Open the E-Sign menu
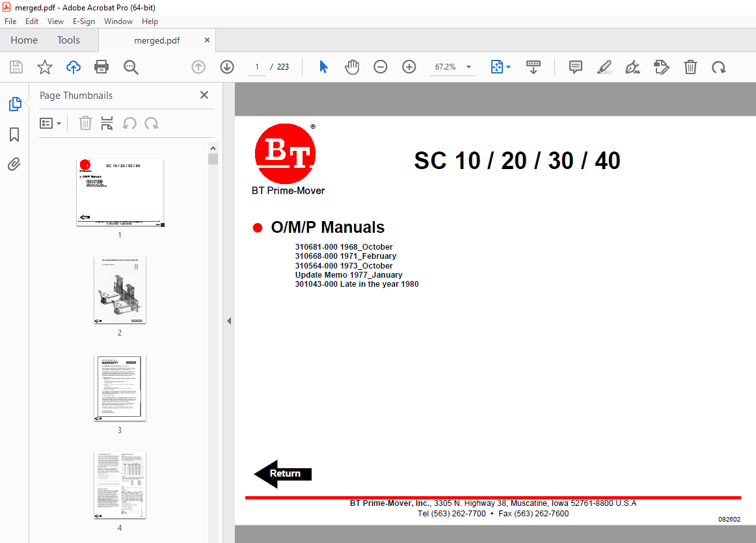 [x=84, y=21]
